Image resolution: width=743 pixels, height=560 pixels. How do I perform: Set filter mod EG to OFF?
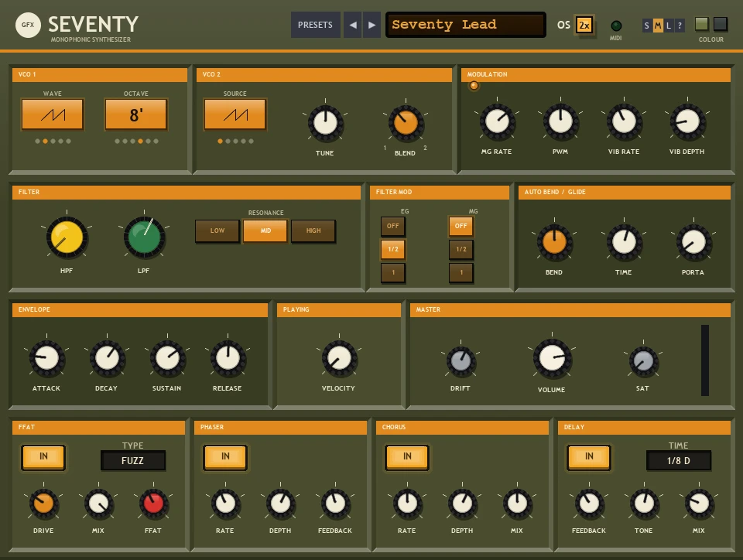(393, 227)
